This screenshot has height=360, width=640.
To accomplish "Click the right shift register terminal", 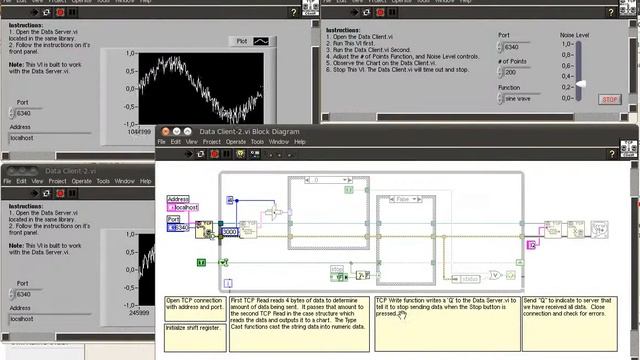I will pyautogui.click(x=520, y=262).
